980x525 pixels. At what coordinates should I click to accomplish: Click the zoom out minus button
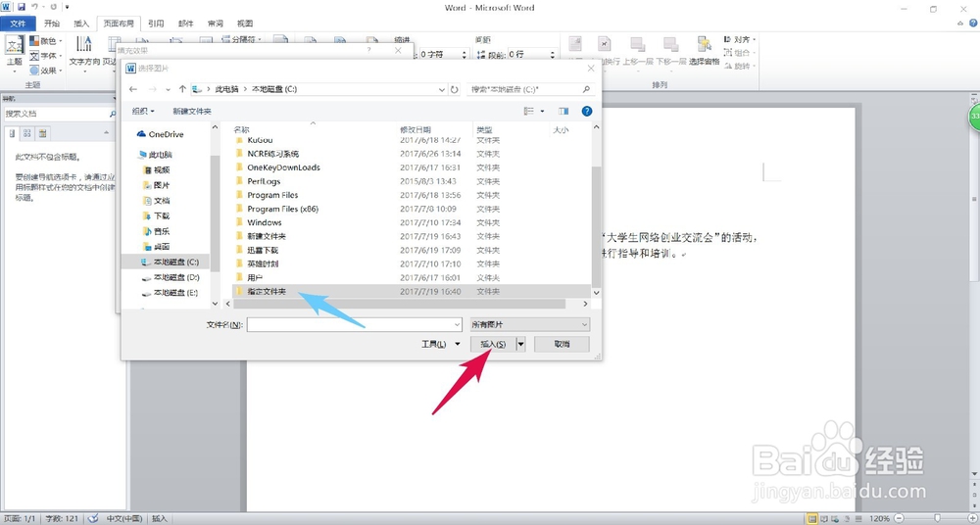[898, 519]
